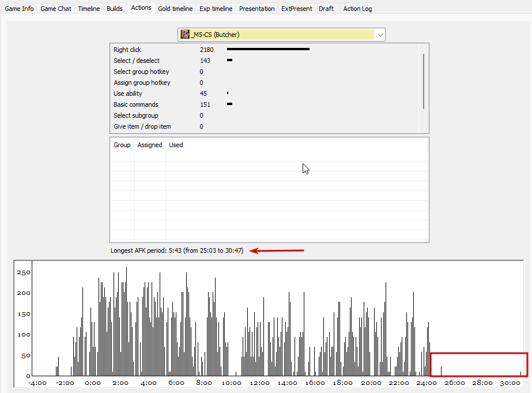532x393 pixels.
Task: Click the 30:00 mark on the chart axis
Action: 510,383
